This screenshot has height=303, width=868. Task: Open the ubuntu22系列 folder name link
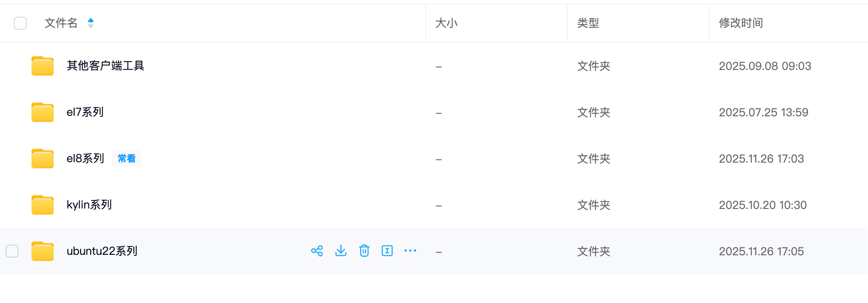click(102, 251)
